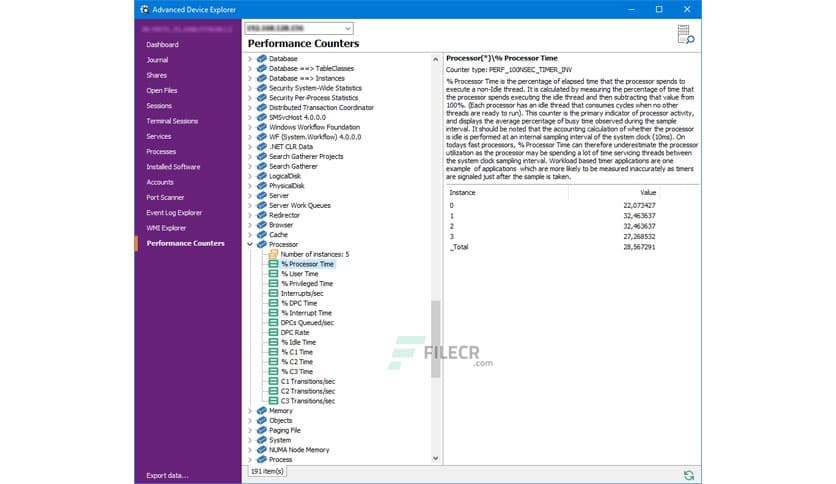Expand the System tree node

pos(250,440)
